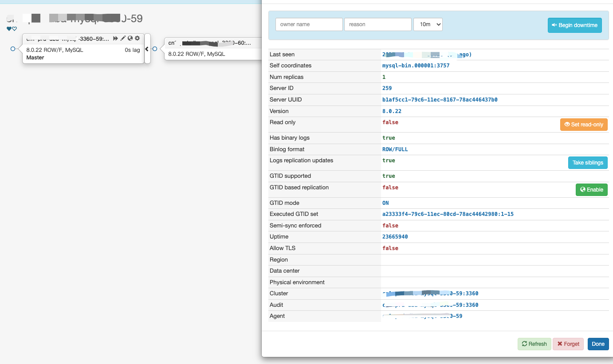Click the Agent link value
613x364 pixels.
422,316
